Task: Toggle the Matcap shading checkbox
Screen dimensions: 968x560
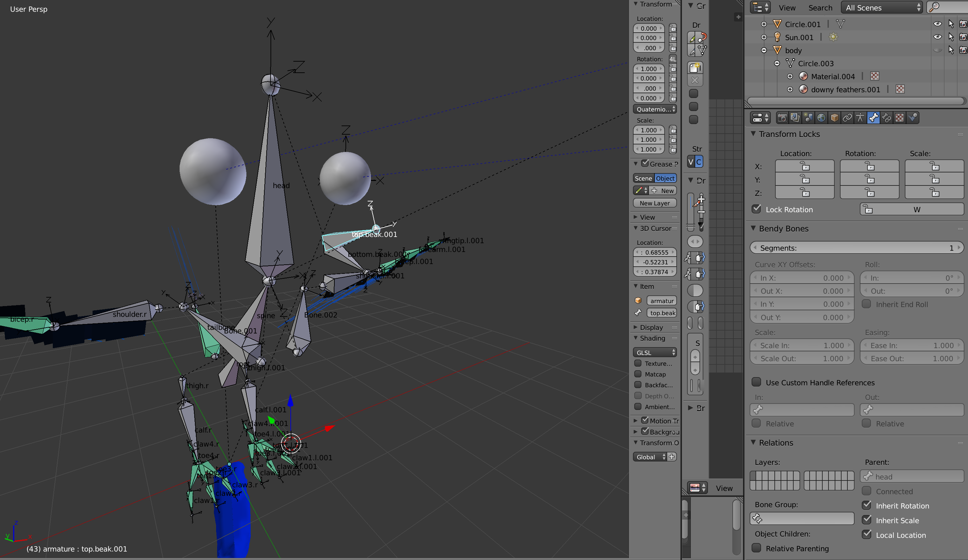Action: 638,374
